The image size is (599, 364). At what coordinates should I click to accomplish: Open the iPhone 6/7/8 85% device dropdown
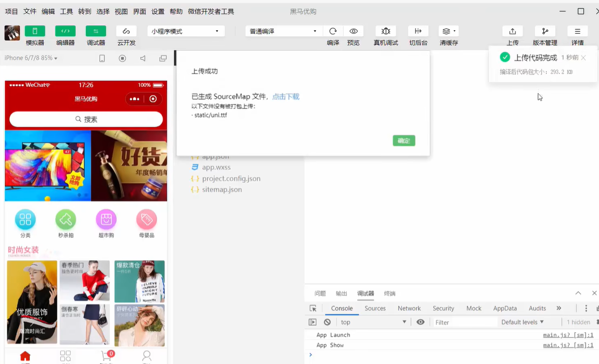(x=31, y=58)
